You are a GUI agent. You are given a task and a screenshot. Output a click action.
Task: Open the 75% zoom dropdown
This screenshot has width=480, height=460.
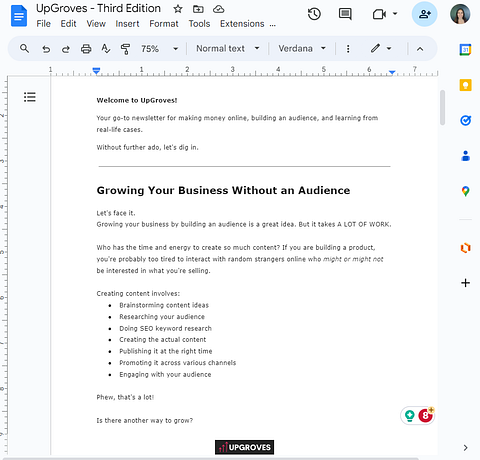pos(159,49)
